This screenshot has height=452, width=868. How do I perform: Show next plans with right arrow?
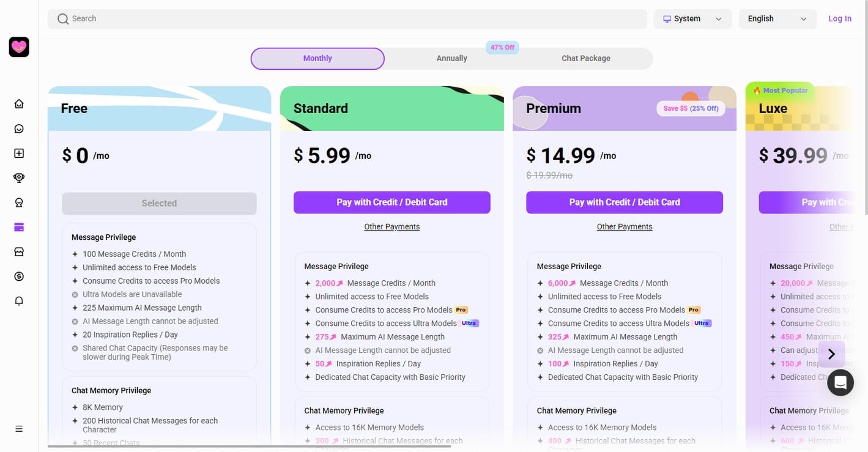click(831, 354)
